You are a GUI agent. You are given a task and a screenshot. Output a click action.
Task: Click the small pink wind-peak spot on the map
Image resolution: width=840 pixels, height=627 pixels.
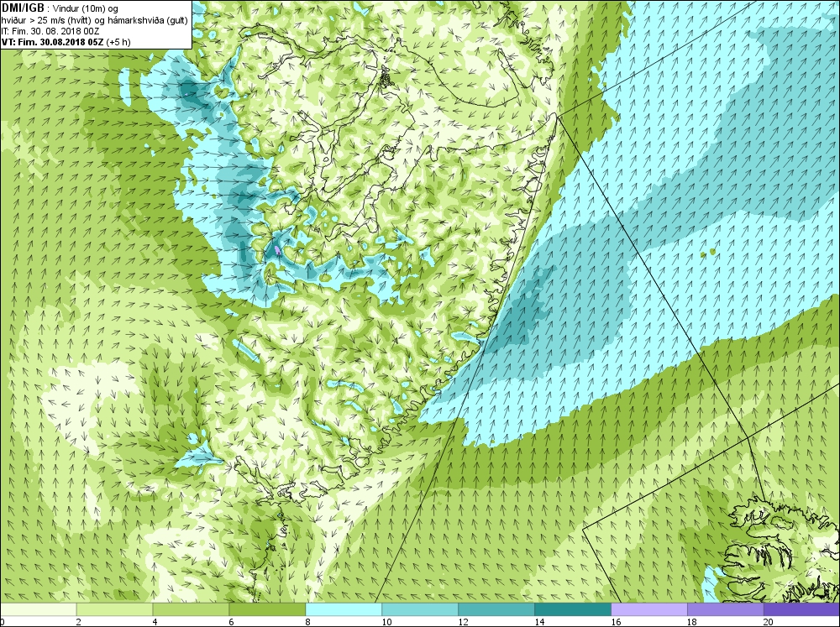277,249
